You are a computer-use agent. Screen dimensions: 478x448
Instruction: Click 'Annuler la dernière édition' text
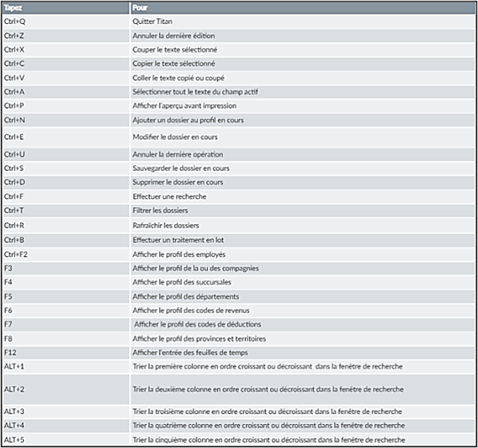click(x=174, y=35)
